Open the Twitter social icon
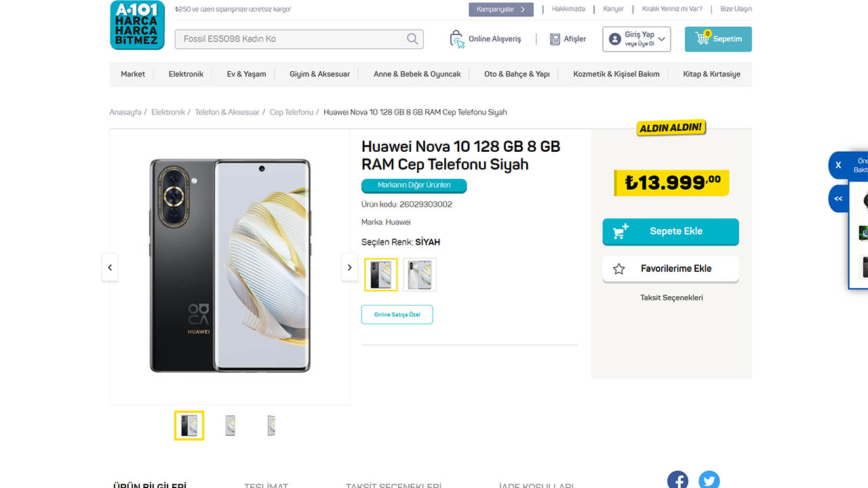Viewport: 868px width, 488px height. (709, 481)
